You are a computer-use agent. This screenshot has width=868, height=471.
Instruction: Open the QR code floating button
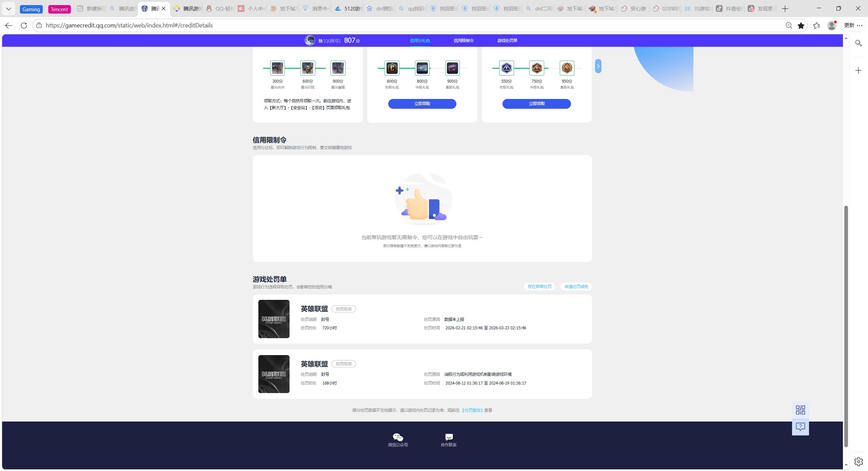click(800, 410)
